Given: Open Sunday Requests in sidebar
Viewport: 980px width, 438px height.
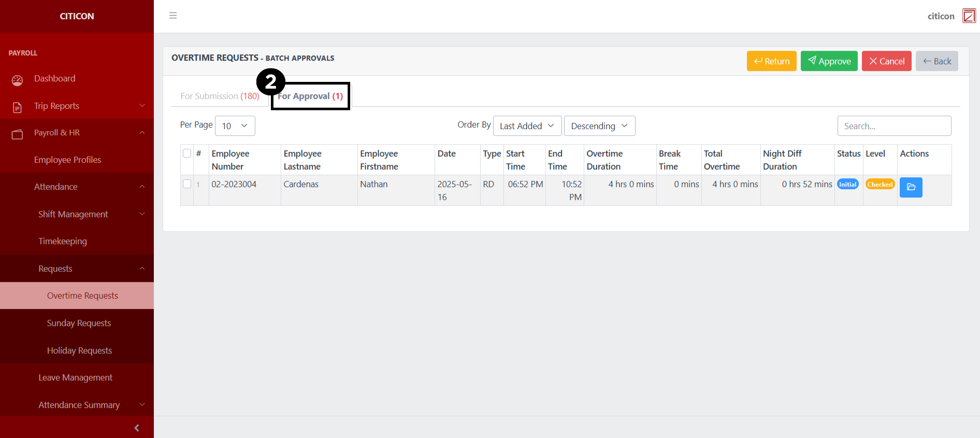Looking at the screenshot, I should [79, 323].
